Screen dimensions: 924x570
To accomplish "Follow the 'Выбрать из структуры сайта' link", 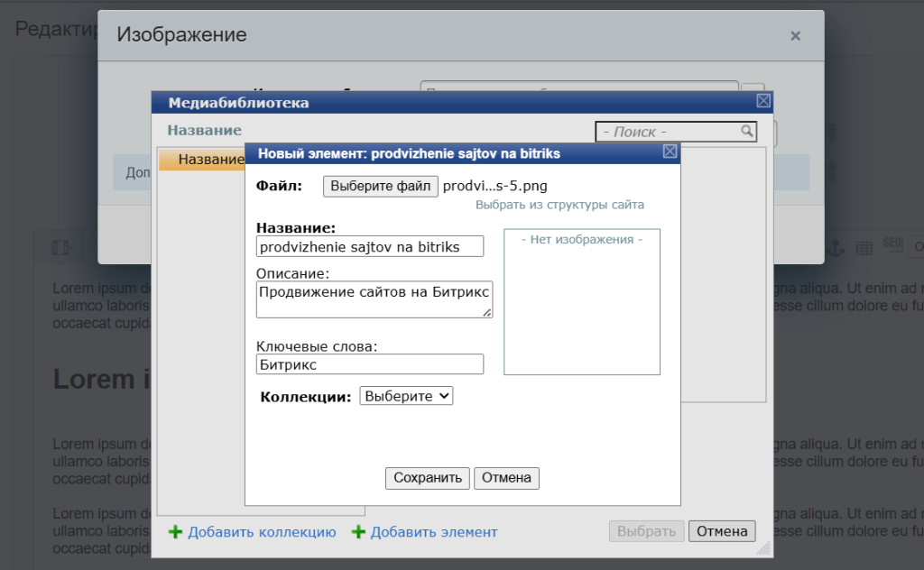I will tap(559, 205).
